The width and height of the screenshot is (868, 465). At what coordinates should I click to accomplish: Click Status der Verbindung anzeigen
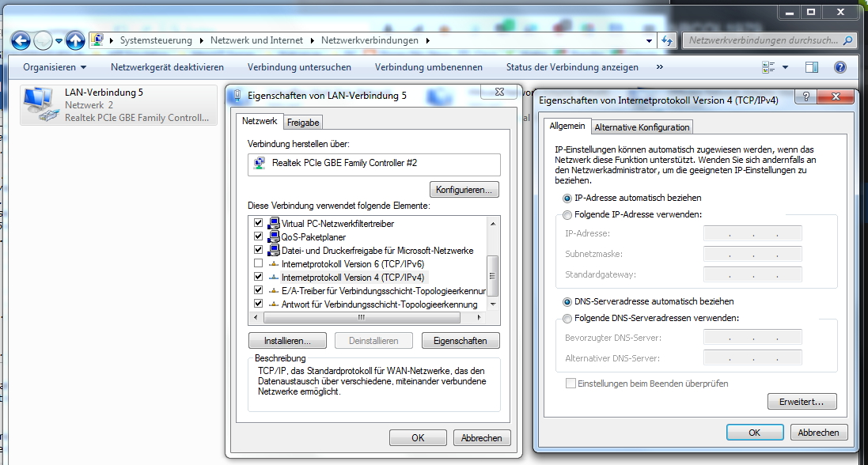tap(572, 67)
